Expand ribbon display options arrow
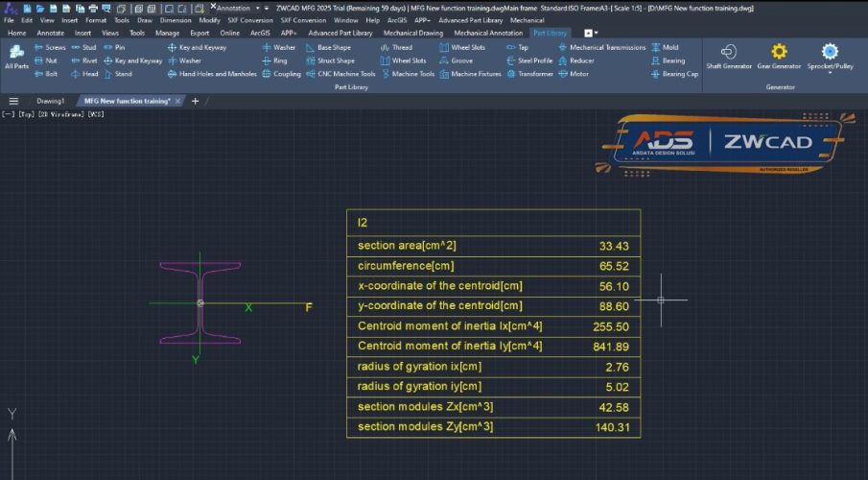Viewport: 868px width, 480px height. [596, 33]
